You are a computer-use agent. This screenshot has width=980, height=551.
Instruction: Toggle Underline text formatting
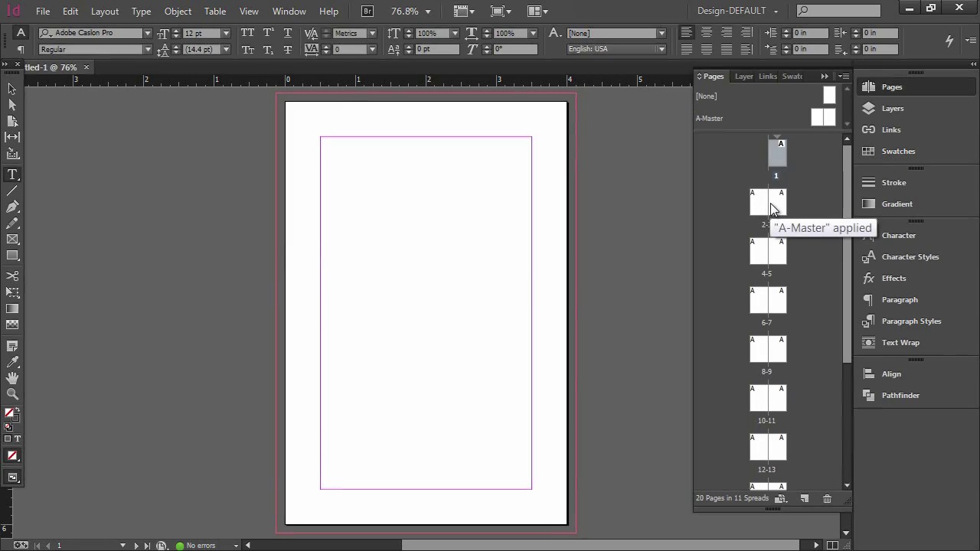(x=287, y=34)
